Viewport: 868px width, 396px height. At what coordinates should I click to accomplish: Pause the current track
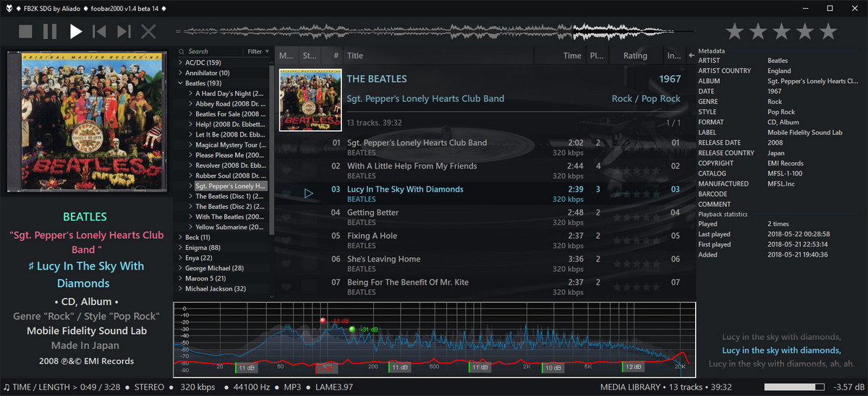[x=50, y=31]
